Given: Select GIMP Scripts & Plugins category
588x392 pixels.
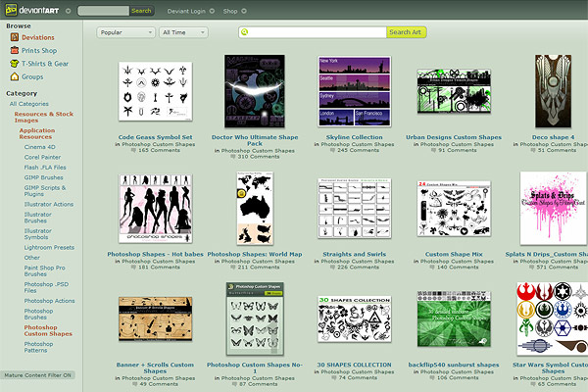Looking at the screenshot, I should pyautogui.click(x=45, y=190).
